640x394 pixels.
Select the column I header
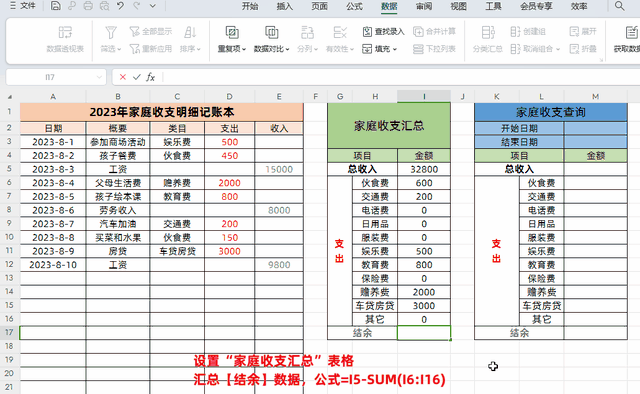pyautogui.click(x=424, y=96)
